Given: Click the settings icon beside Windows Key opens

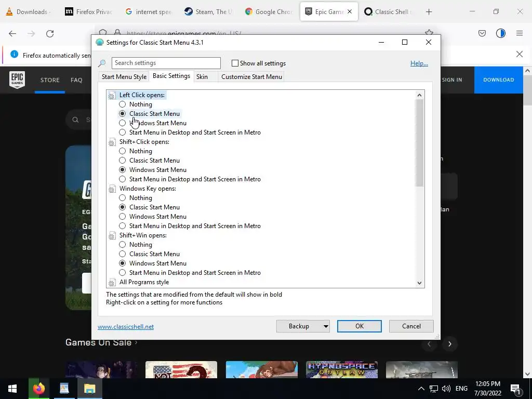Looking at the screenshot, I should point(112,189).
